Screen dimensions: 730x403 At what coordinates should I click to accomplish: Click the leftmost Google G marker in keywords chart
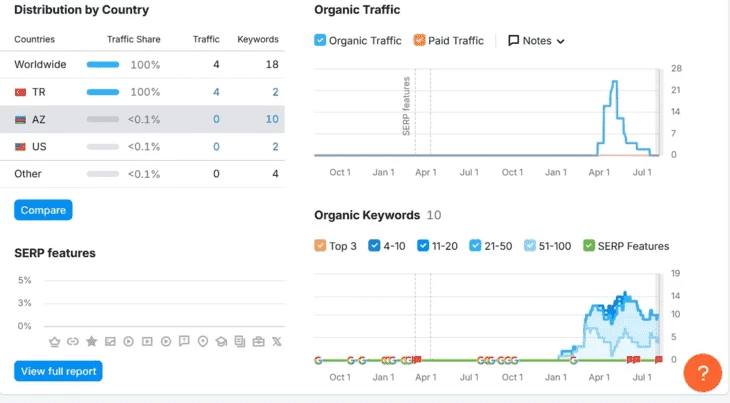(x=318, y=360)
